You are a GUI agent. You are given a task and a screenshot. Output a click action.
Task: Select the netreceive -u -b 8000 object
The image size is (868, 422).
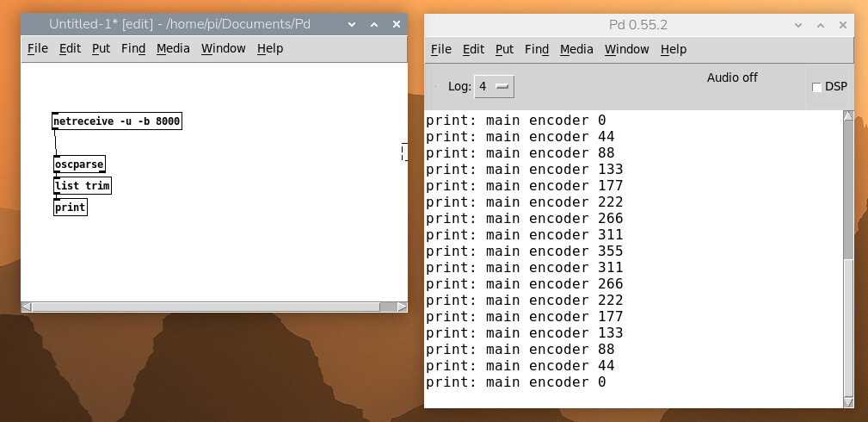pyautogui.click(x=117, y=121)
